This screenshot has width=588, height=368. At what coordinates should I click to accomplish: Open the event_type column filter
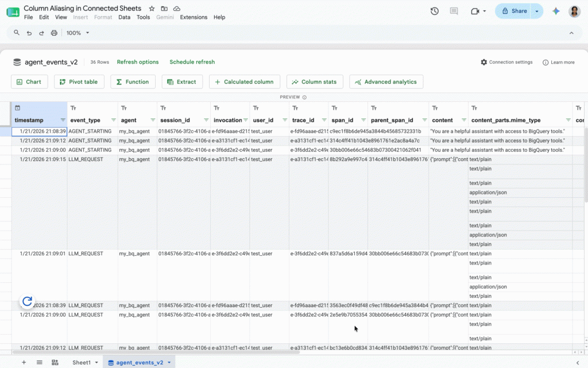click(x=113, y=120)
